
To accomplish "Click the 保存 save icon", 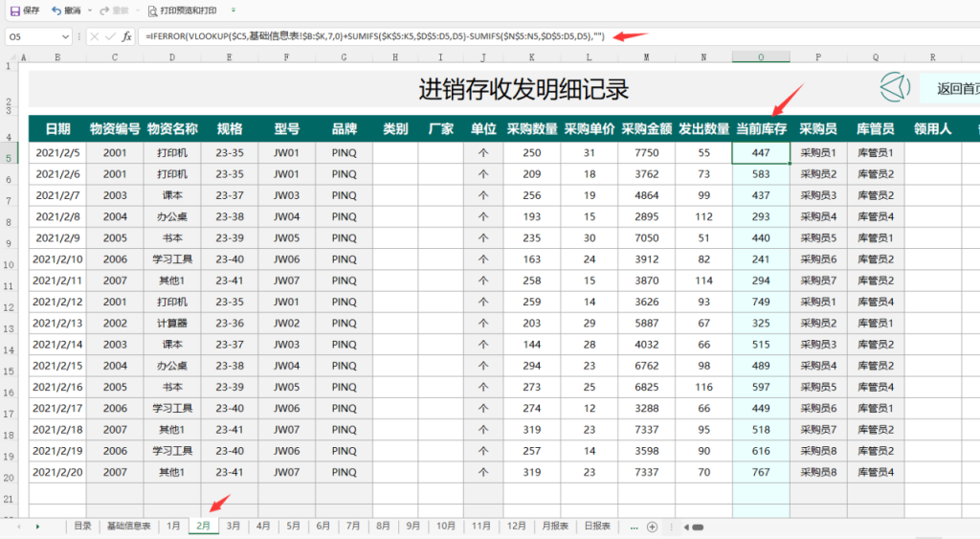I will [15, 11].
